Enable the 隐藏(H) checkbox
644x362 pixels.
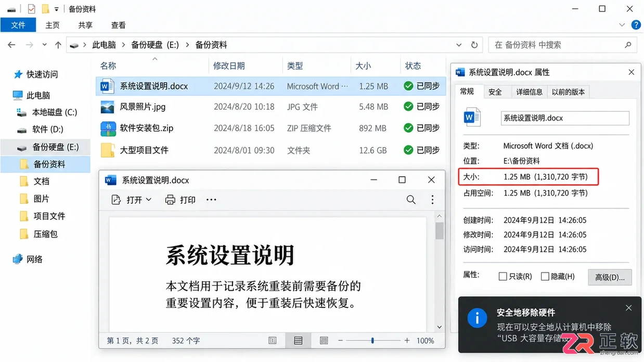(545, 277)
